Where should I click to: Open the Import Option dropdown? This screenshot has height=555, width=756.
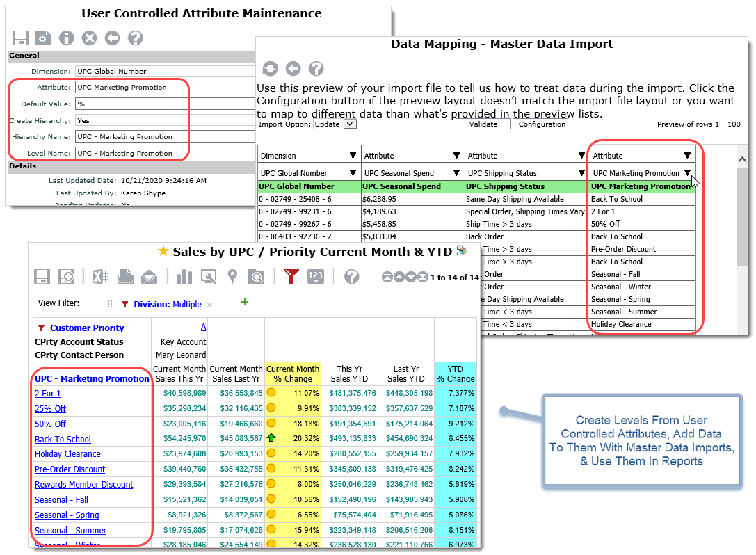[x=335, y=124]
